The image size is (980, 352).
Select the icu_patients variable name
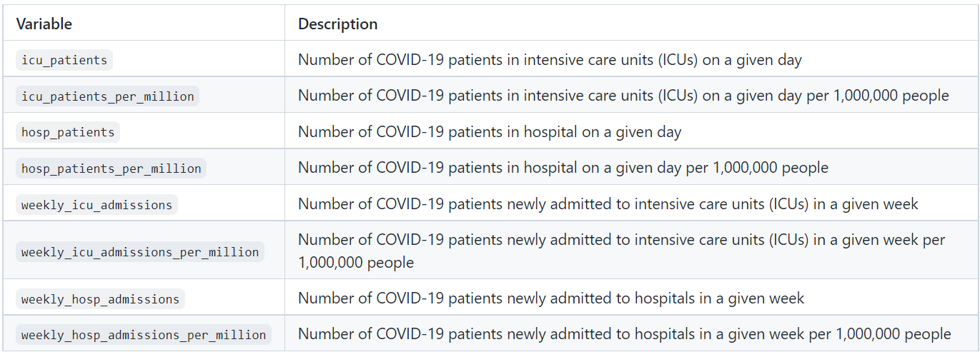(64, 60)
